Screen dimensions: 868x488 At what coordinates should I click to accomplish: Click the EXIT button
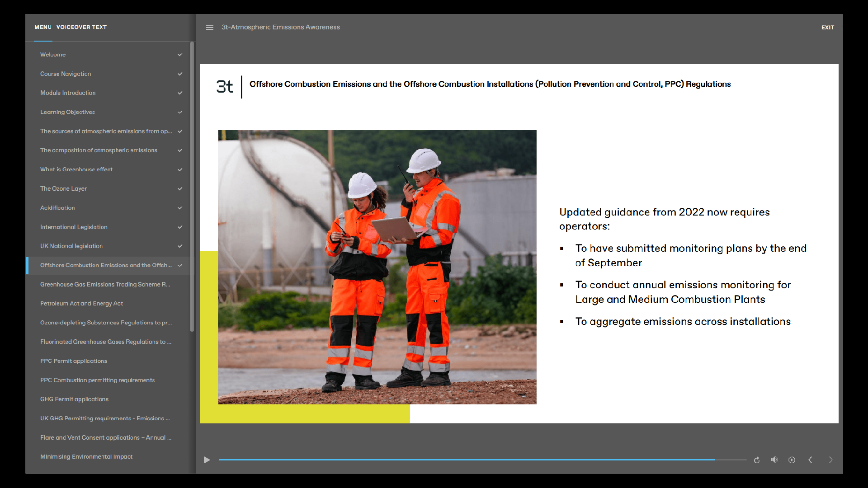pos(828,28)
